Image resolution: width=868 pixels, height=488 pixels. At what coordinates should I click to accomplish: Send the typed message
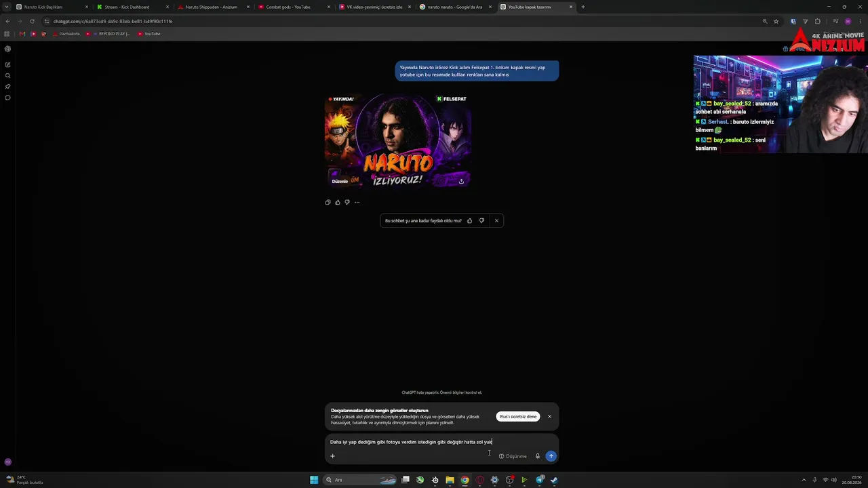(x=551, y=456)
